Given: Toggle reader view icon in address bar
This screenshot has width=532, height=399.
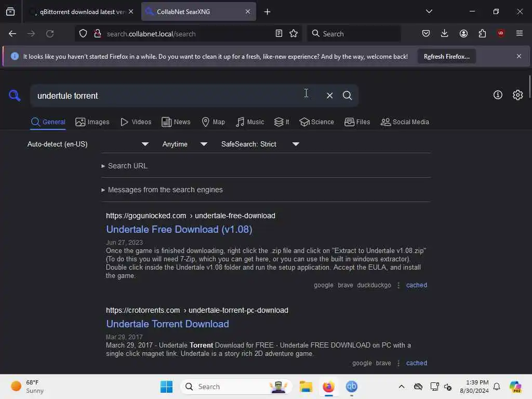Looking at the screenshot, I should 278,34.
